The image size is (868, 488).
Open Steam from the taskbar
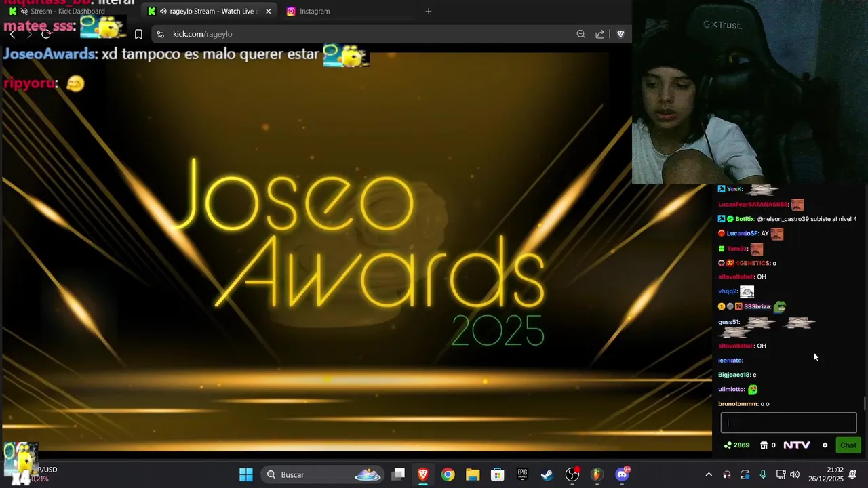[547, 474]
